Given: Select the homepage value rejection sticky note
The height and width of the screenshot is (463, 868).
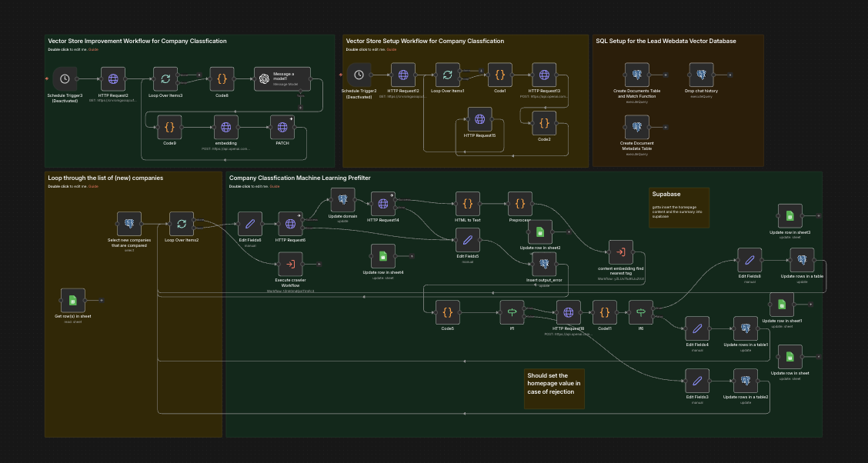Looking at the screenshot, I should click(x=554, y=389).
